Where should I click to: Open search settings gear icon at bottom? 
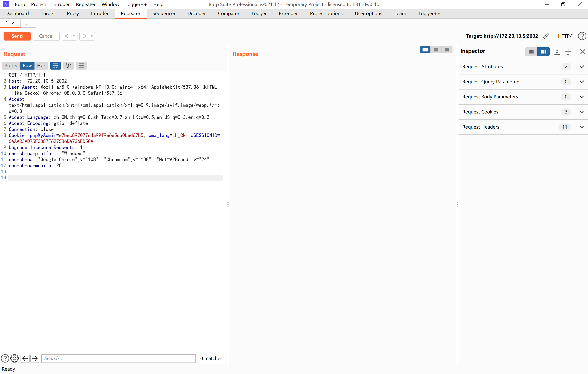(14, 358)
